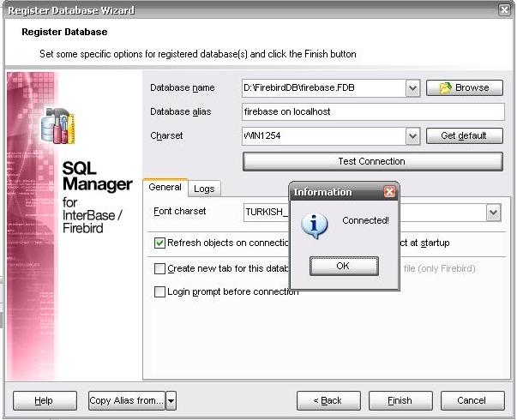Click the Register Database heading text
This screenshot has height=420, width=517.
pos(64,32)
